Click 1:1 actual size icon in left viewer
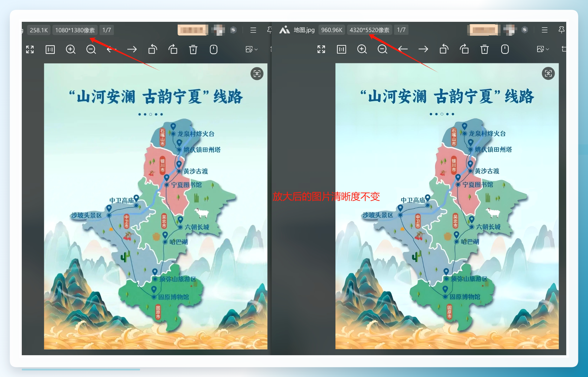This screenshot has width=588, height=377. [50, 49]
